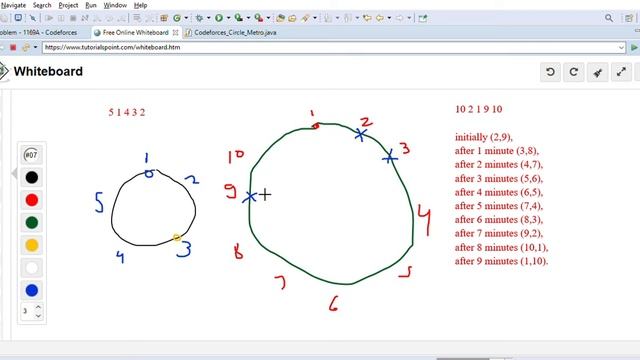Click the whiteboard Redo button
This screenshot has width=640, height=360.
(573, 72)
